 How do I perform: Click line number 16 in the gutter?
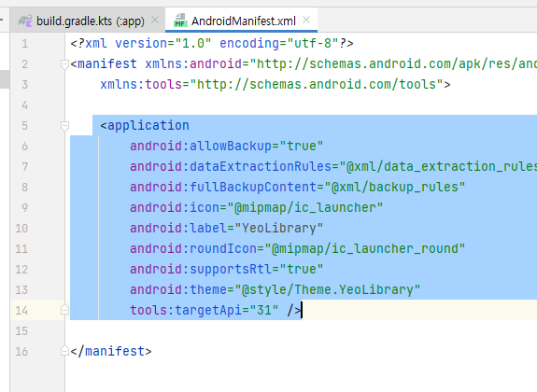[21, 352]
